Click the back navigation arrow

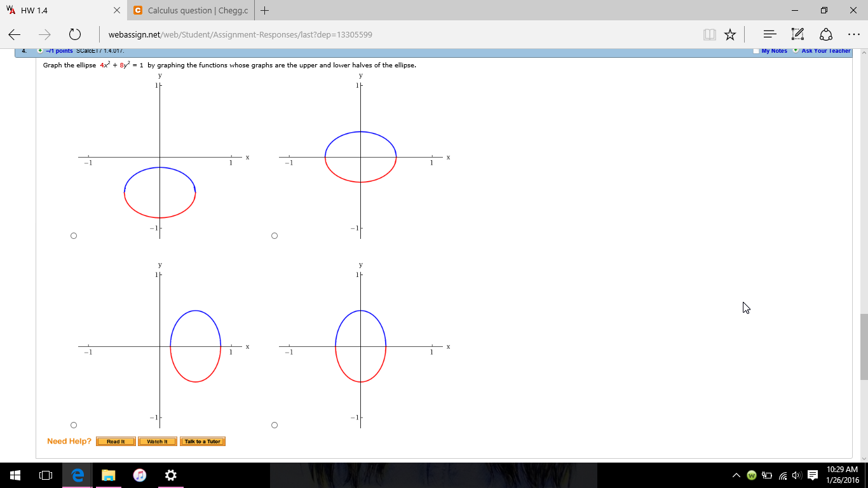(x=14, y=34)
